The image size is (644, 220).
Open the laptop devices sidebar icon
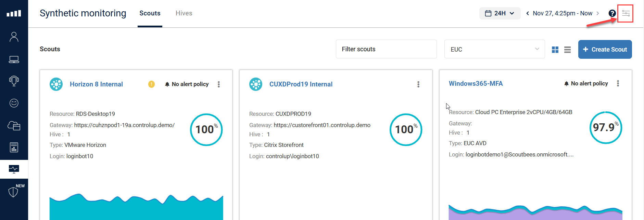(14, 59)
